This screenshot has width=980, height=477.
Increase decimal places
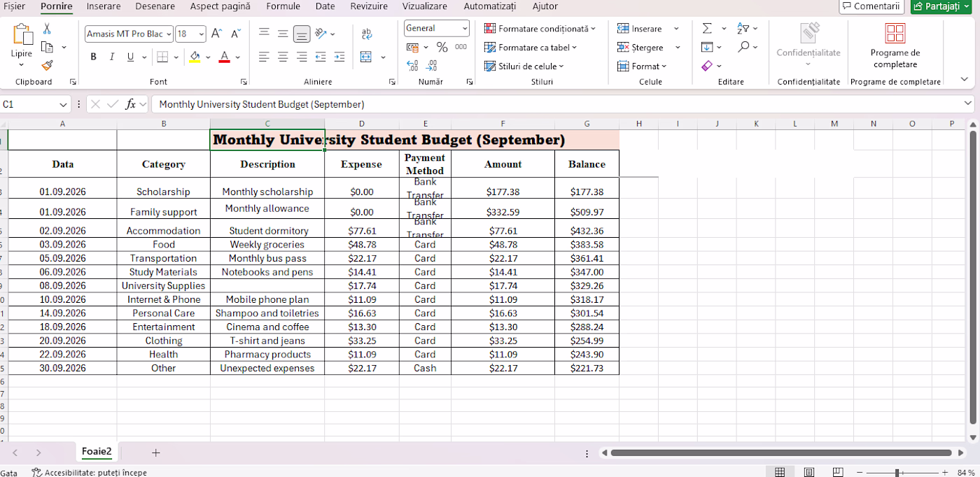pos(412,66)
